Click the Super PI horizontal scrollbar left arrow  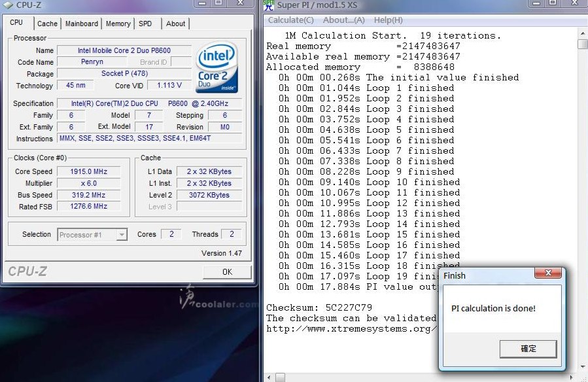pos(269,377)
